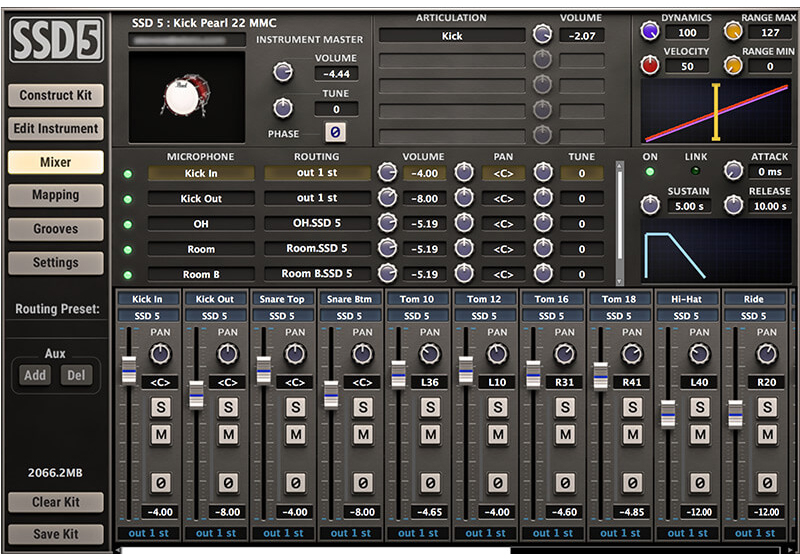Click the OH microphone tune knob

click(543, 223)
